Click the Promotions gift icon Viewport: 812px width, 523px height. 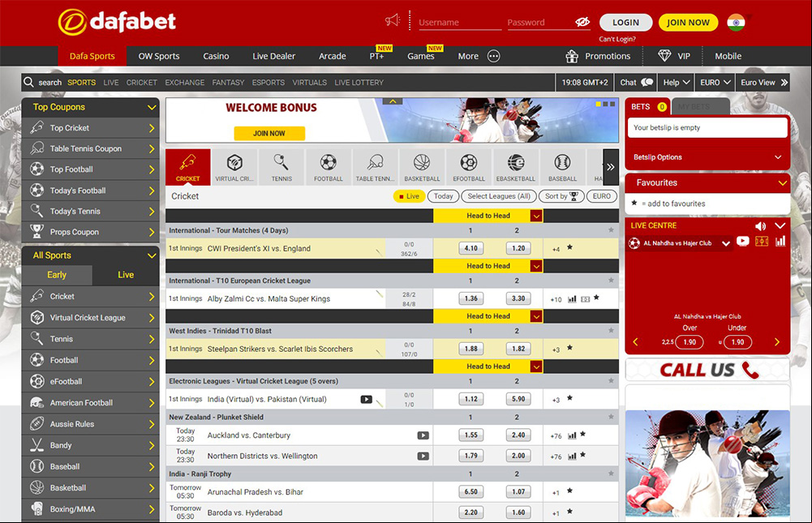click(x=572, y=56)
